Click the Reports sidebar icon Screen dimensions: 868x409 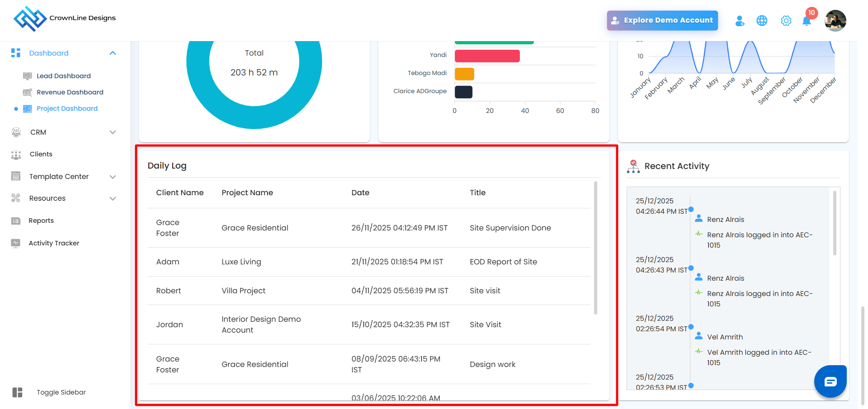pyautogui.click(x=16, y=221)
